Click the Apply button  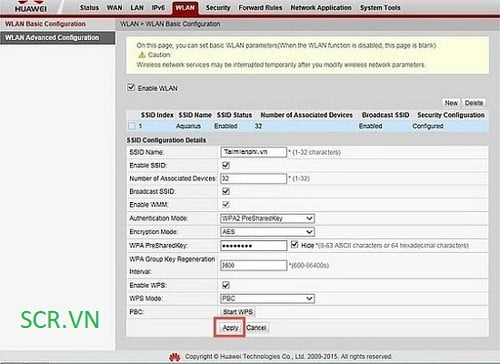(230, 328)
